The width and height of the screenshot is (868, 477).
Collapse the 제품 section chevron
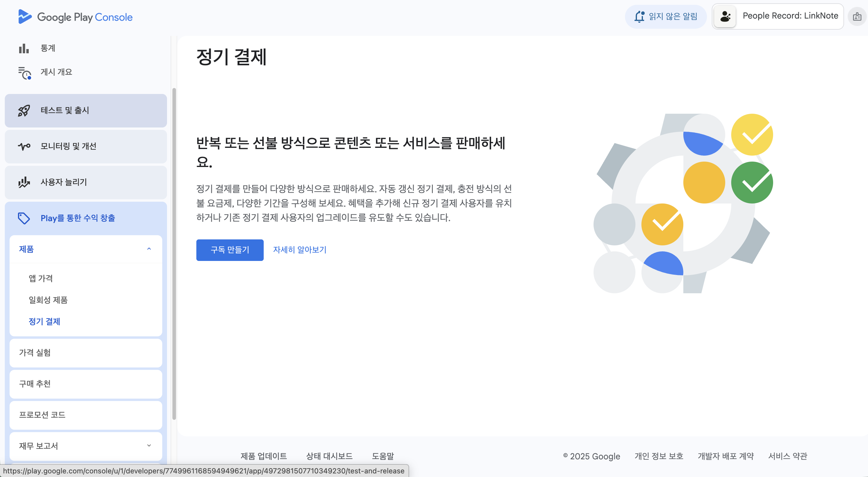pyautogui.click(x=149, y=249)
